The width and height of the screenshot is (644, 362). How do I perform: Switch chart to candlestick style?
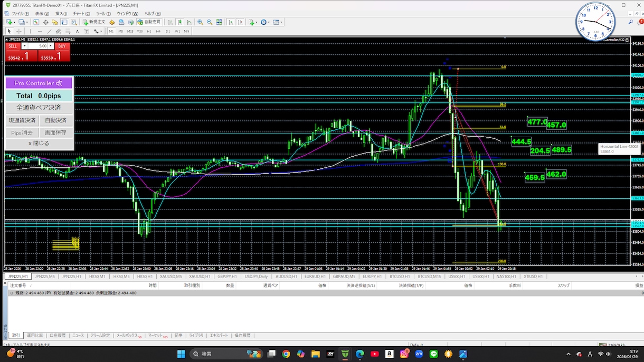180,22
